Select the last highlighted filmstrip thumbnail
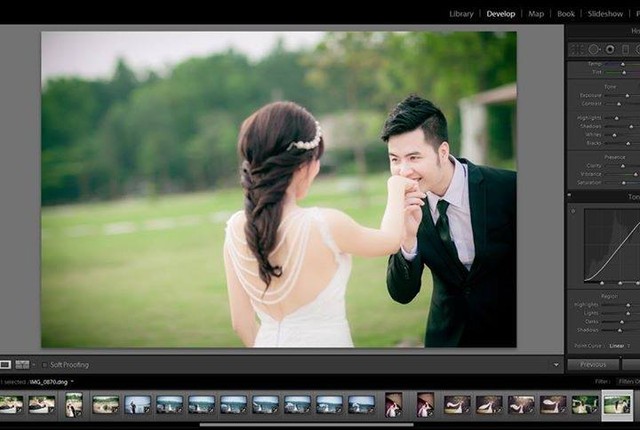The image size is (640, 430). tap(617, 404)
